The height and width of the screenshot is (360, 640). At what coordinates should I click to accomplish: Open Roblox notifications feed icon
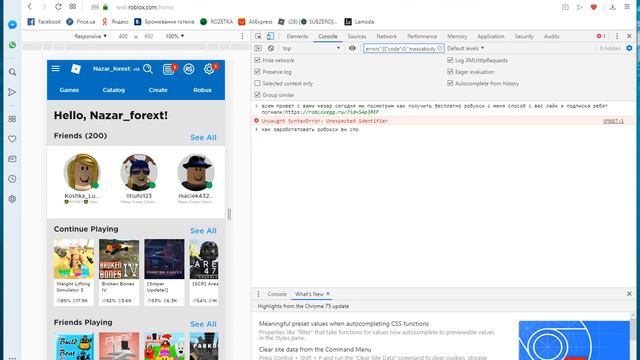(x=168, y=69)
